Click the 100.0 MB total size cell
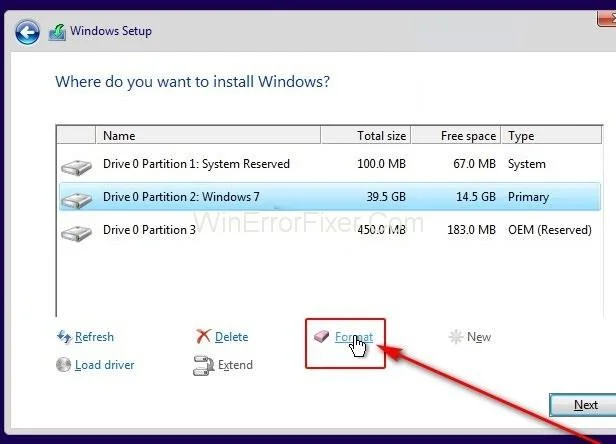Image resolution: width=616 pixels, height=444 pixels. tap(381, 164)
